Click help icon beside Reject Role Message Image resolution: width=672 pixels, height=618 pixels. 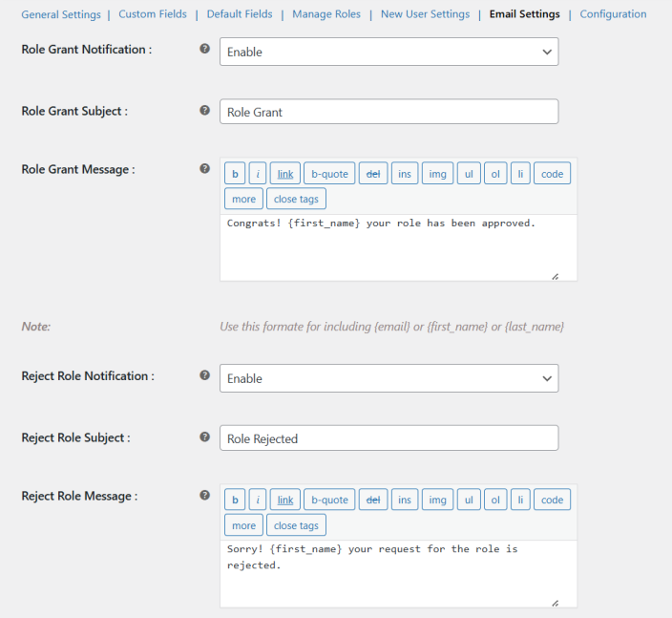pos(205,496)
